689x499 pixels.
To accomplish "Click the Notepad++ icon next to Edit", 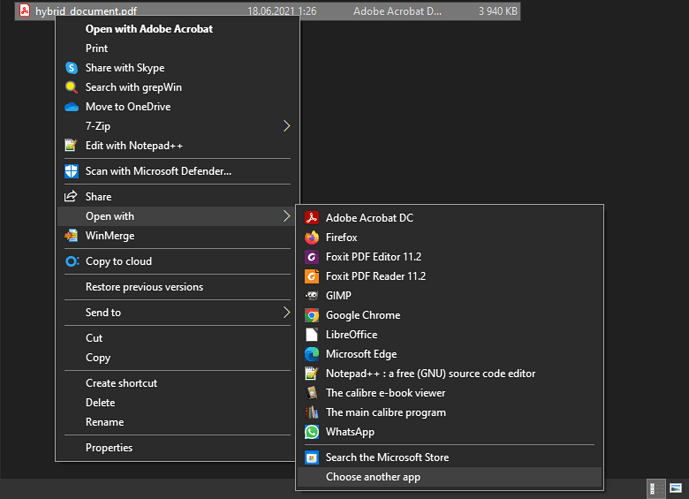I will click(71, 145).
